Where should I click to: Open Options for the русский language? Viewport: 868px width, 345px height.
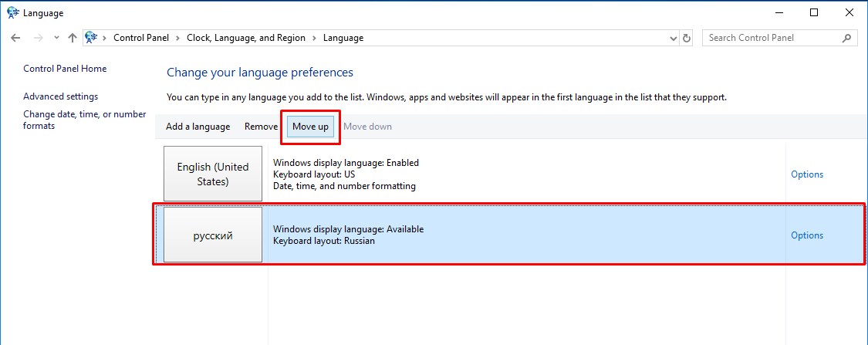pyautogui.click(x=807, y=235)
